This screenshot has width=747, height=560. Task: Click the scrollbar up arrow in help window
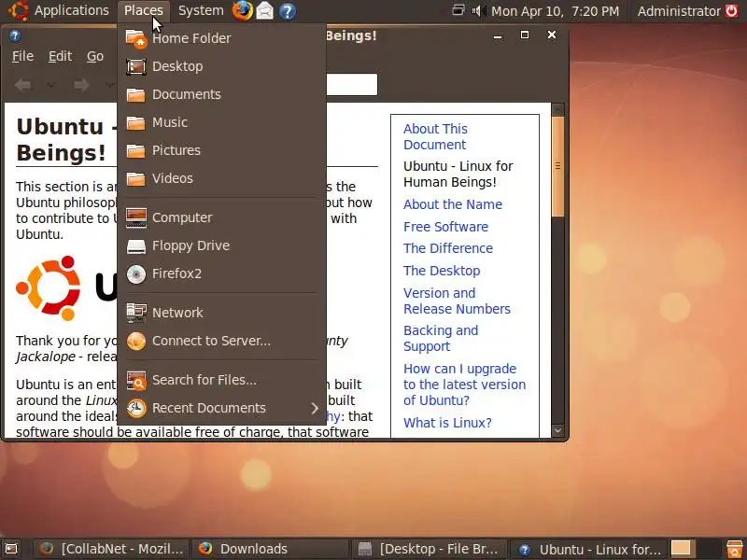pyautogui.click(x=557, y=109)
